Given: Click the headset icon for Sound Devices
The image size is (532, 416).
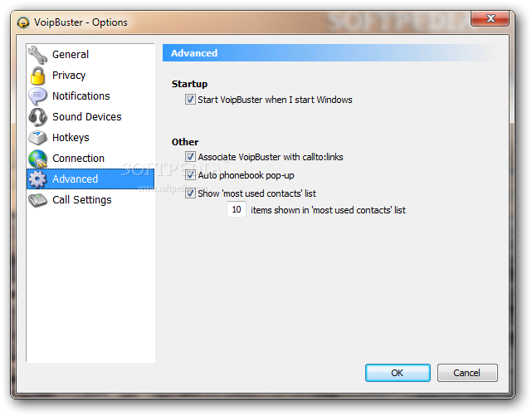Looking at the screenshot, I should (37, 117).
